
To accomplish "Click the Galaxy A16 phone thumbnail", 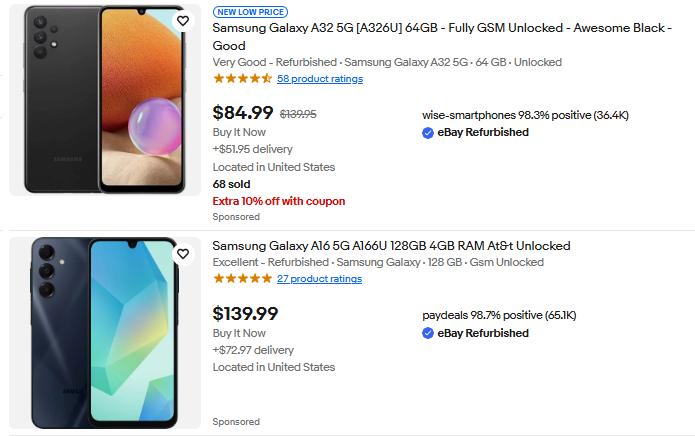I will 105,332.
